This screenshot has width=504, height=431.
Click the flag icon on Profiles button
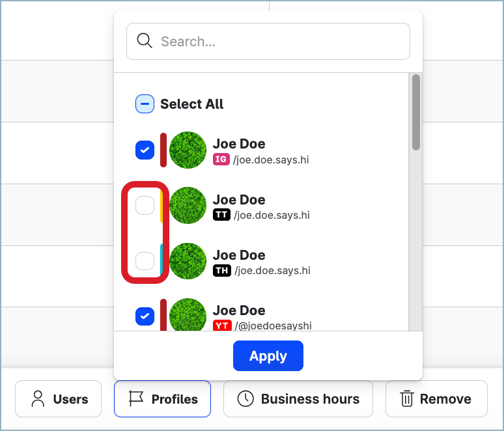pyautogui.click(x=136, y=398)
